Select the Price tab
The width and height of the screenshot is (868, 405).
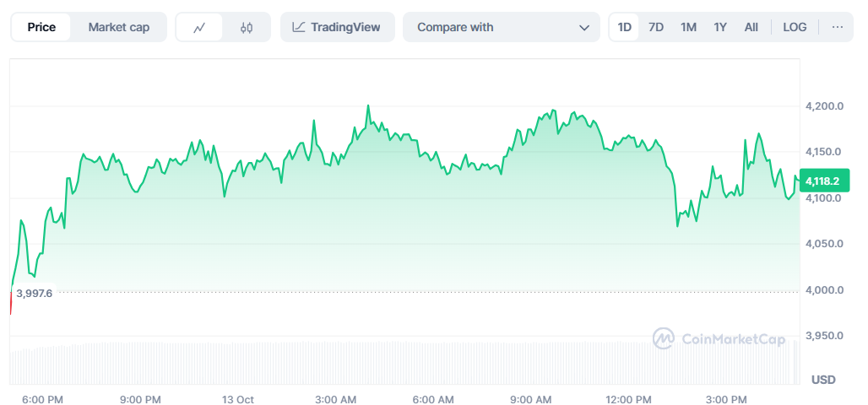[41, 27]
